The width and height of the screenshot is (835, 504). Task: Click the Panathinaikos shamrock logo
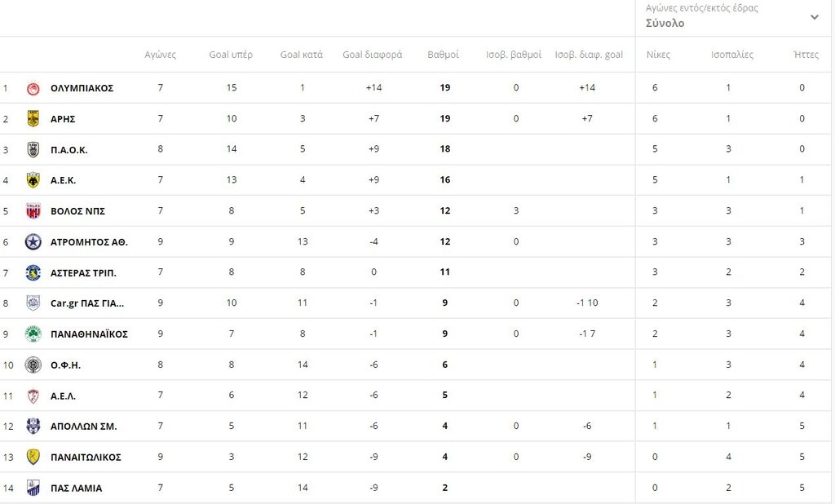coord(33,334)
